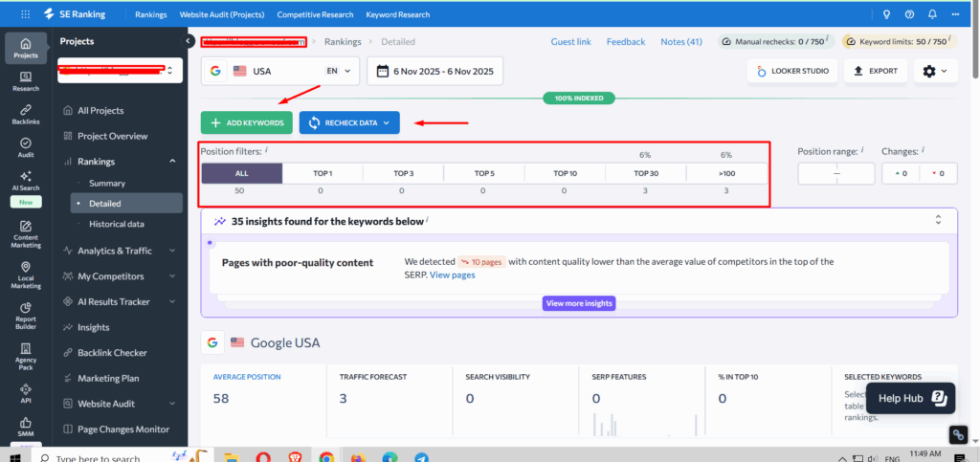Click the AI Search sidebar icon
The height and width of the screenshot is (462, 980).
[26, 181]
